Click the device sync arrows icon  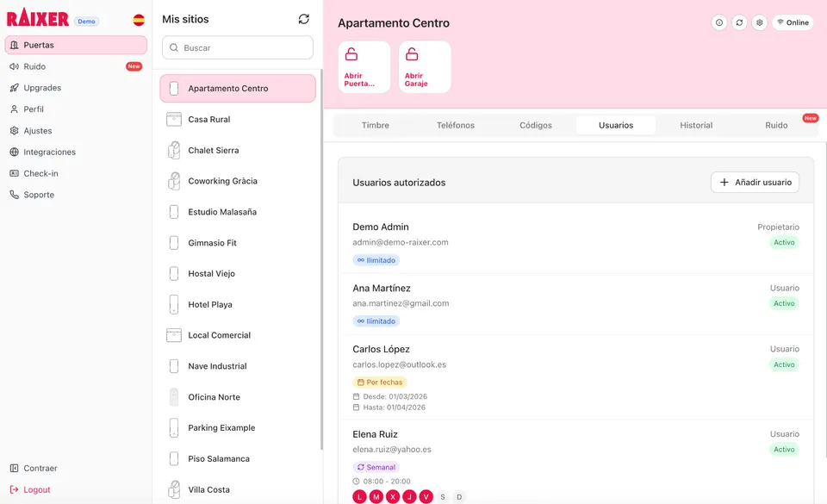pyautogui.click(x=739, y=22)
